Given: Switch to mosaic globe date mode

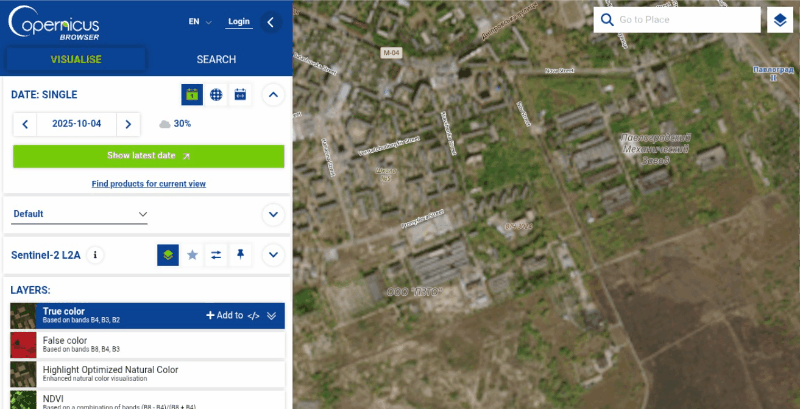Looking at the screenshot, I should point(216,95).
